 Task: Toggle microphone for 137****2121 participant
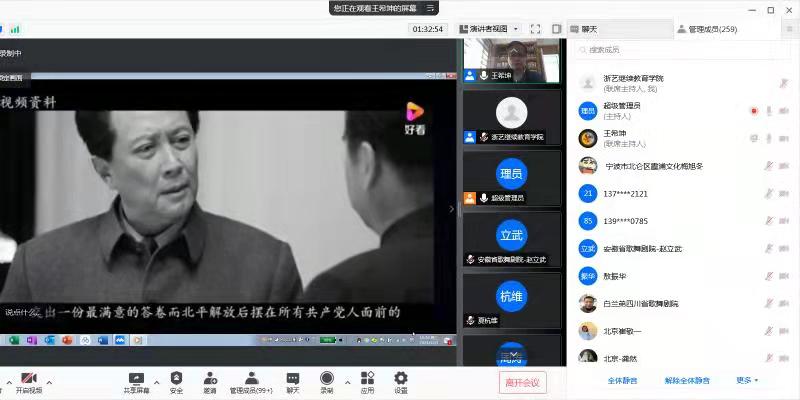[768, 193]
